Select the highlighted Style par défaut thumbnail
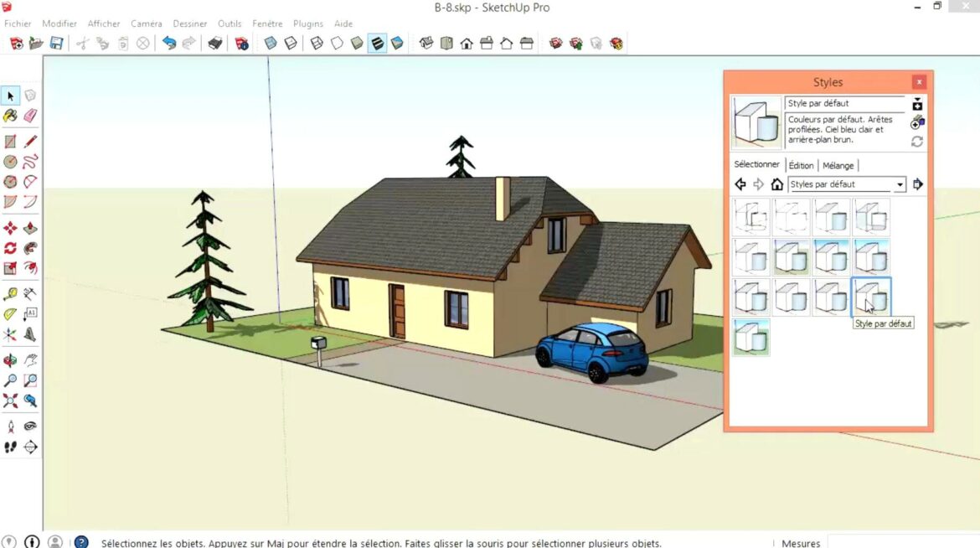This screenshot has height=548, width=980. (x=871, y=297)
